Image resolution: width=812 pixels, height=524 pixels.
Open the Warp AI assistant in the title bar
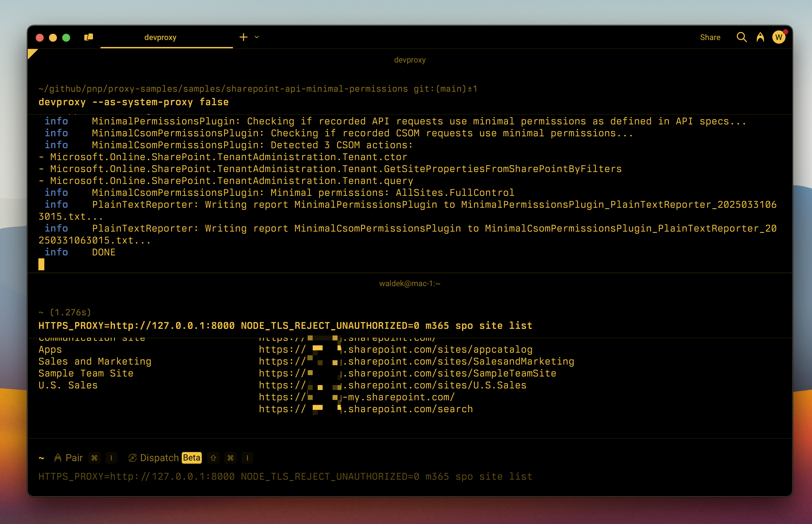coord(760,37)
